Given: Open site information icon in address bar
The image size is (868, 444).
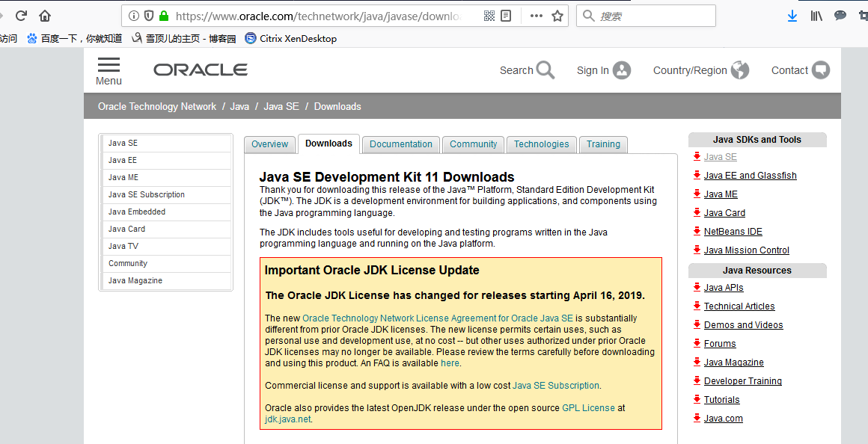Looking at the screenshot, I should (x=133, y=16).
